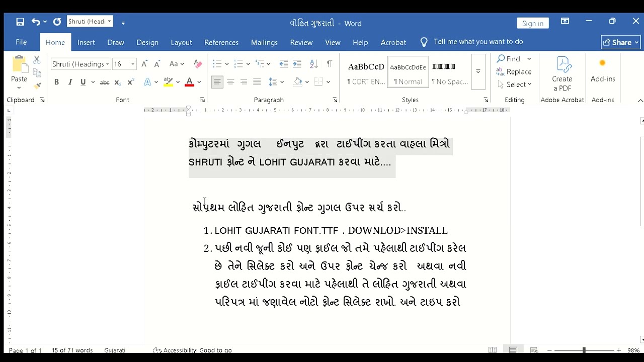Sort the selected text A to Z
The height and width of the screenshot is (362, 644).
point(314,64)
